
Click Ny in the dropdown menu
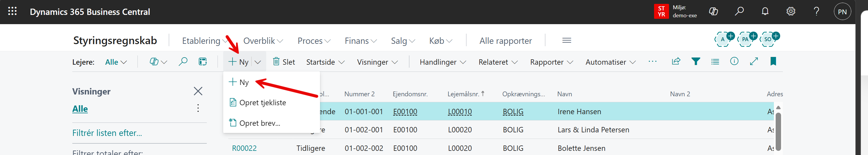[x=243, y=82]
